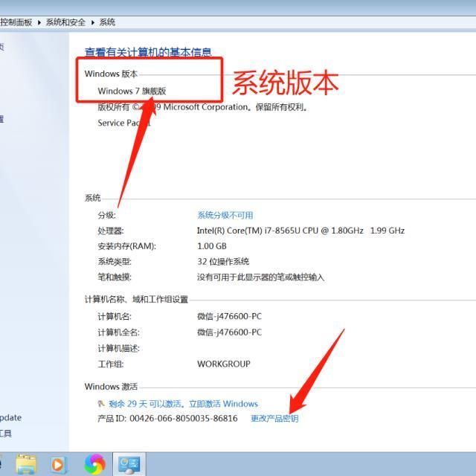Click the 1.00 GB installed memory value
The image size is (476, 476).
click(212, 246)
